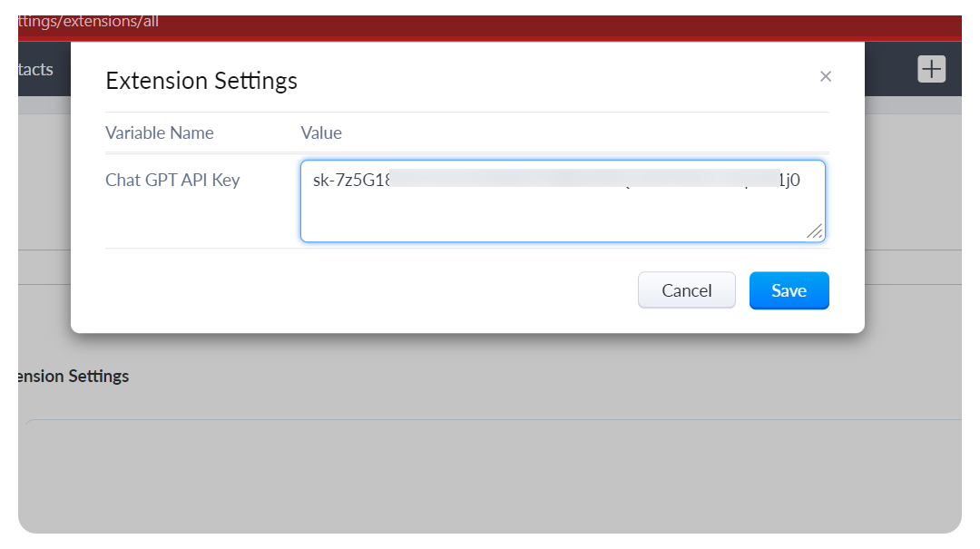This screenshot has width=980, height=549.
Task: Click the background Extension Settings section heading
Action: [x=73, y=376]
